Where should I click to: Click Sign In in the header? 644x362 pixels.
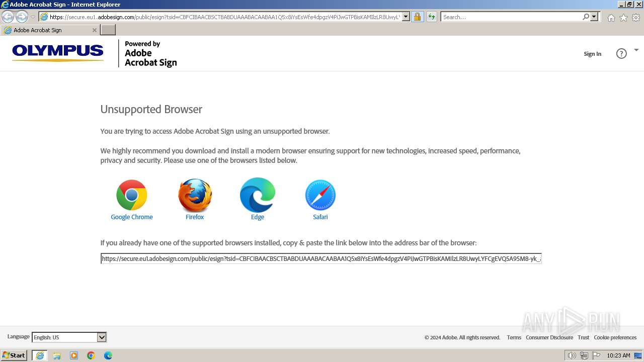click(x=592, y=54)
